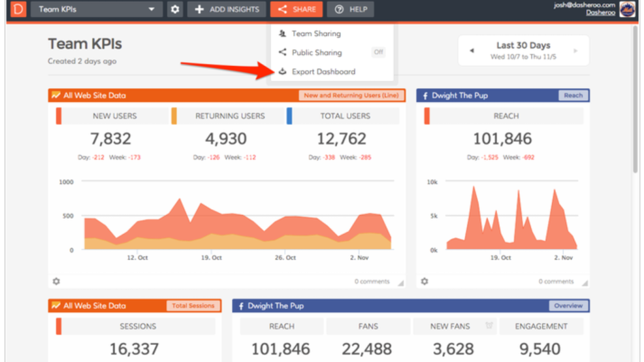644x362 pixels.
Task: Select Export Dashboard from Share menu
Action: [x=323, y=72]
